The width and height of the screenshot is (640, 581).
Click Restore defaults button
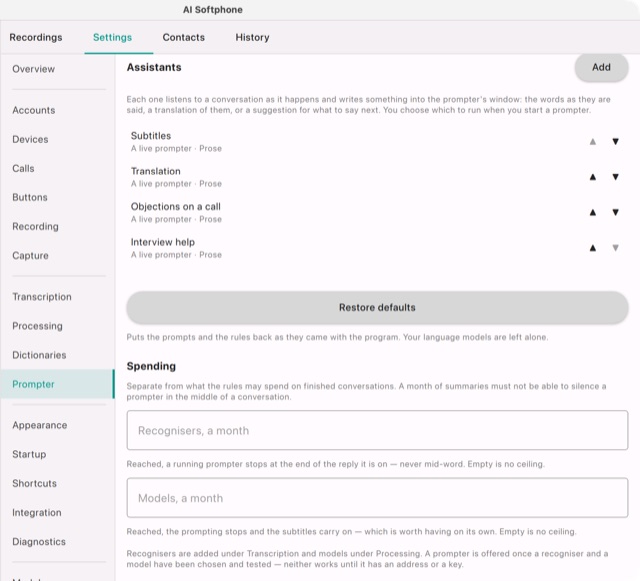(377, 307)
